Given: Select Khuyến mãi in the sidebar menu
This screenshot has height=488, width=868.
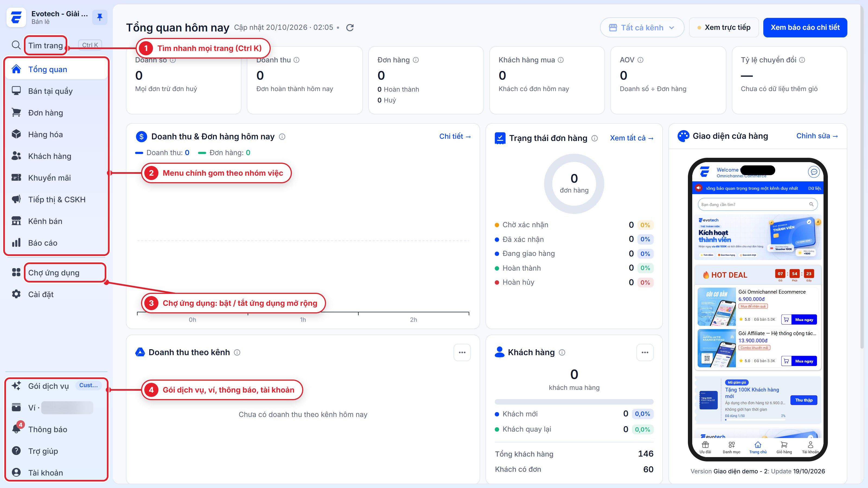Looking at the screenshot, I should click(x=56, y=178).
